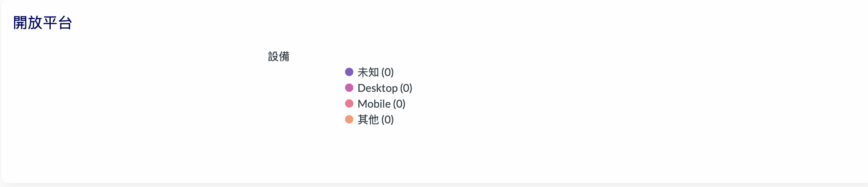Toggle the Desktop legend label
This screenshot has width=868, height=187.
[377, 88]
